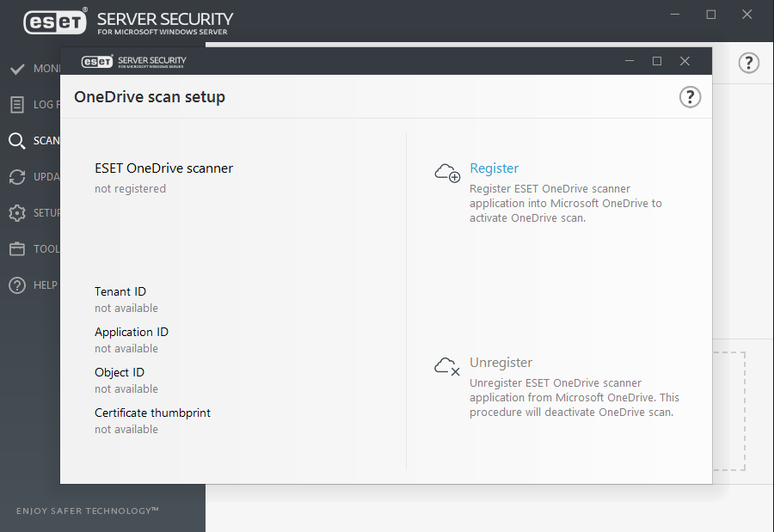The image size is (774, 532).
Task: Close the OneDrive scan setup dialog
Action: (685, 61)
